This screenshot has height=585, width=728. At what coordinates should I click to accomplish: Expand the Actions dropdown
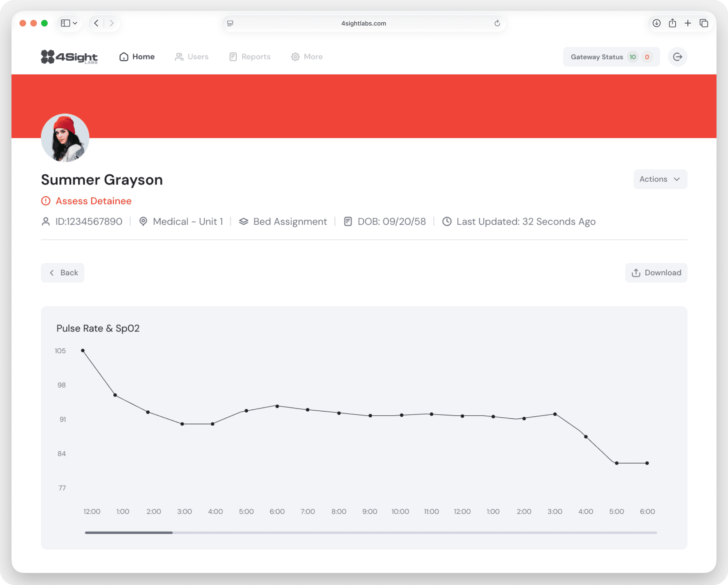tap(660, 179)
